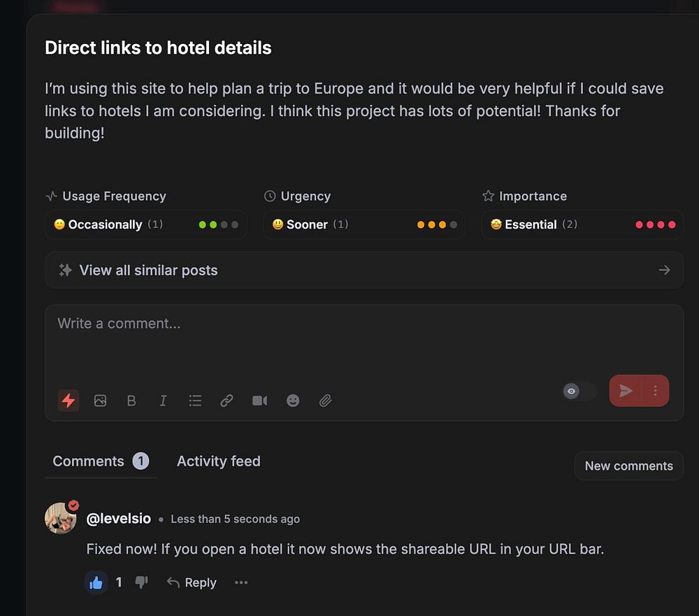Open the Usage Frequency Occasionally selector

coord(145,224)
